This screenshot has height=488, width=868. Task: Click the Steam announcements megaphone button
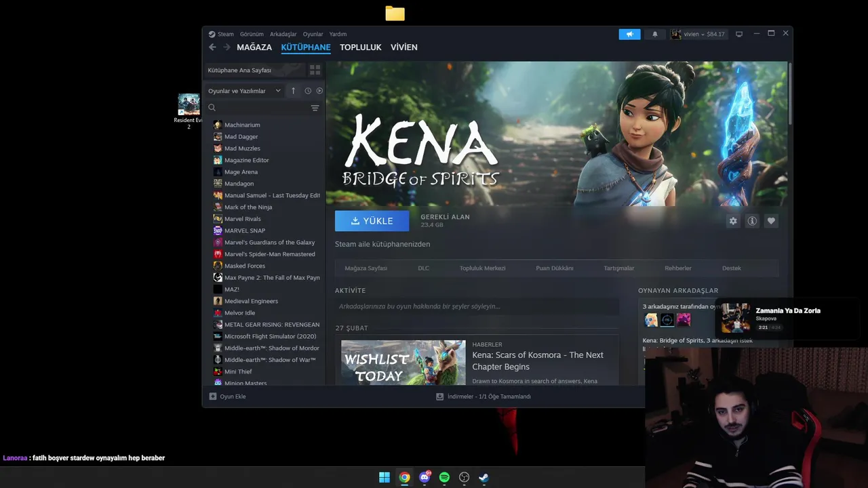pos(629,34)
